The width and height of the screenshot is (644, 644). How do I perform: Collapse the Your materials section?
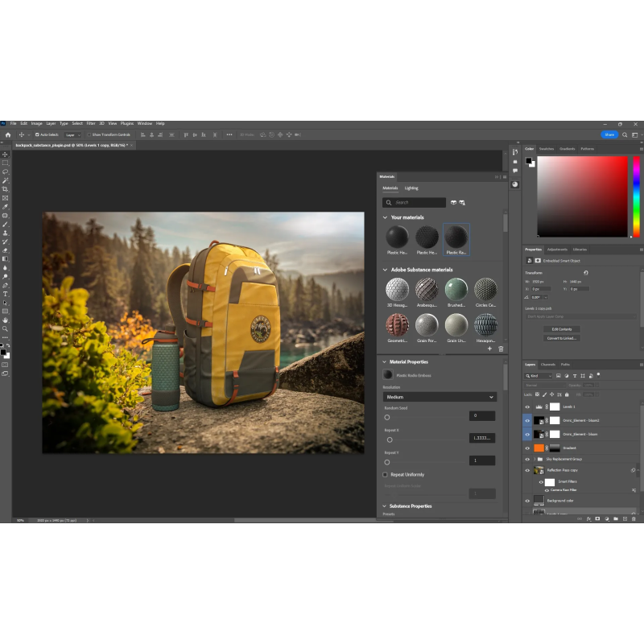[386, 217]
